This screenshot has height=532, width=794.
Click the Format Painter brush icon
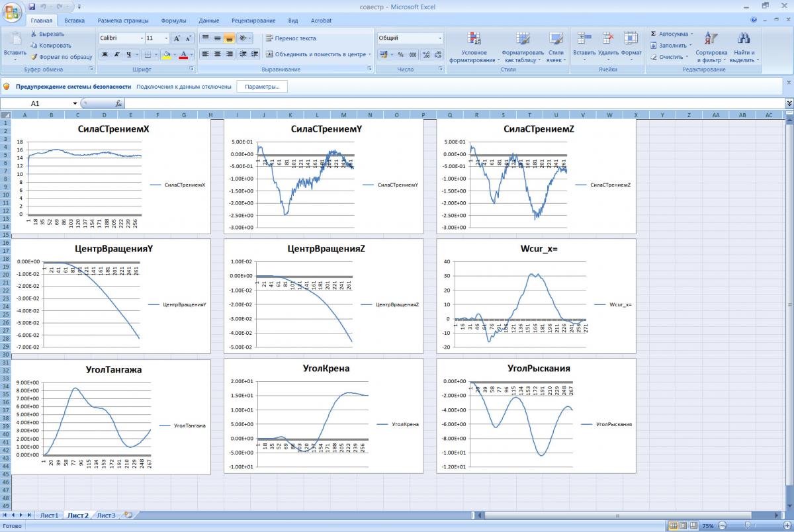tap(34, 57)
